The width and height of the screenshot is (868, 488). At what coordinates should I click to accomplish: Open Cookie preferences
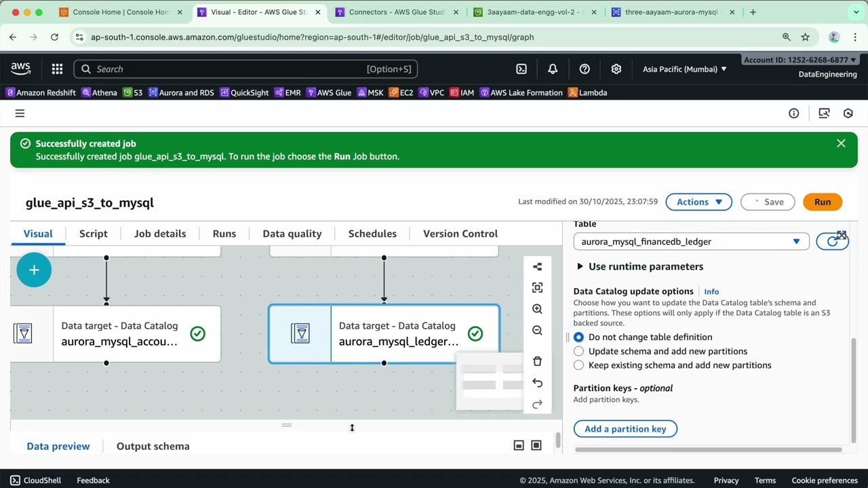825,480
